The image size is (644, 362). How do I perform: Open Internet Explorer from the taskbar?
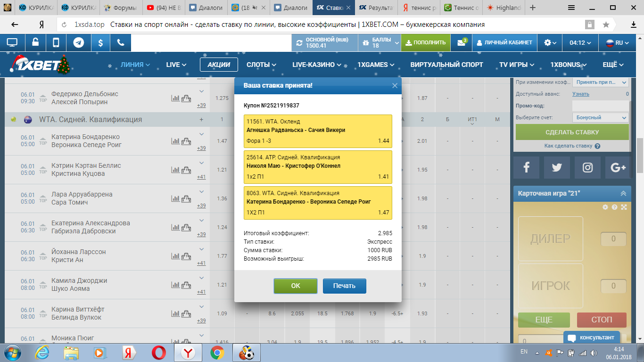[x=41, y=353]
